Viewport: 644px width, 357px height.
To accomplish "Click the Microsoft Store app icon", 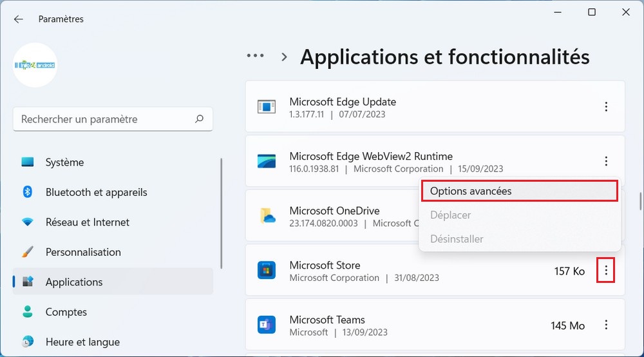I will [267, 270].
